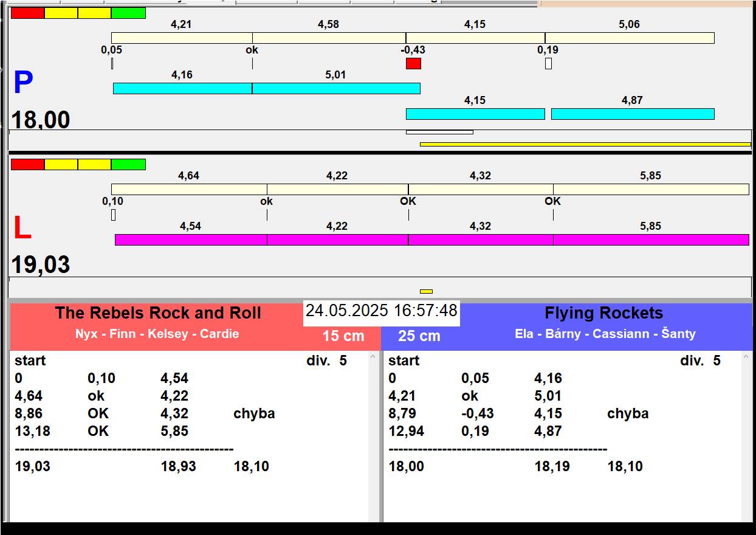This screenshot has width=756, height=535.
Task: Click the thin white bar below P lane
Action: 439,132
